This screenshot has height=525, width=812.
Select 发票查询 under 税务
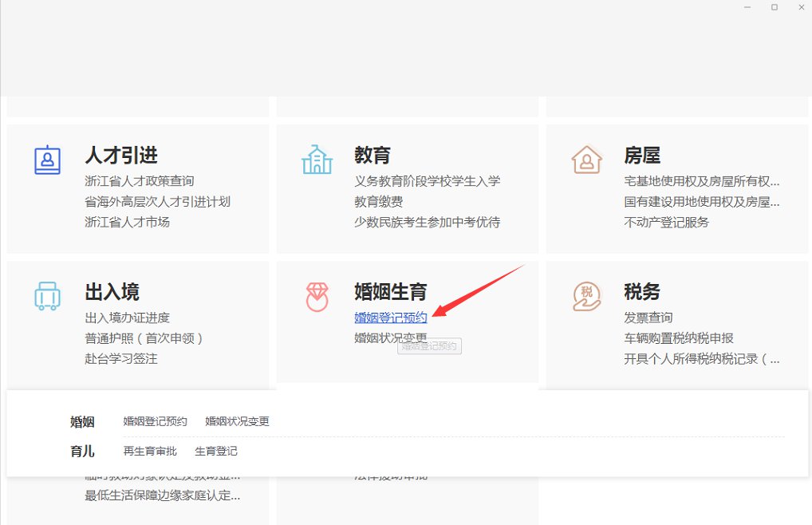pos(648,318)
